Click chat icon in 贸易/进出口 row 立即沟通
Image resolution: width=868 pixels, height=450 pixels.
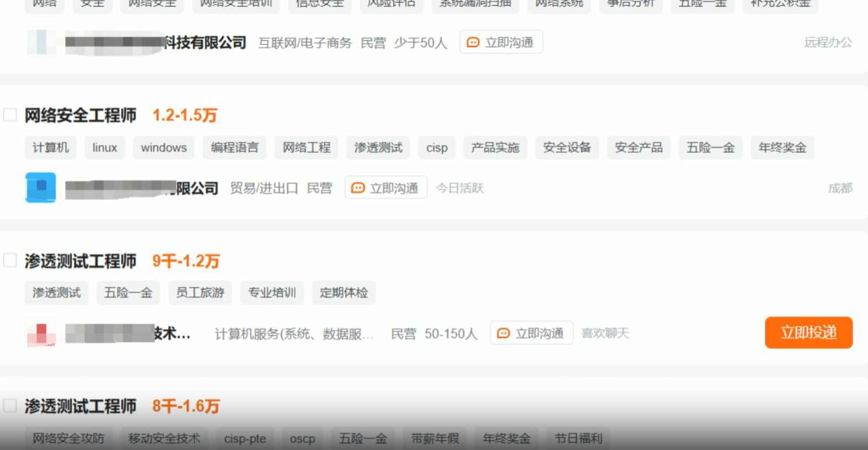358,188
